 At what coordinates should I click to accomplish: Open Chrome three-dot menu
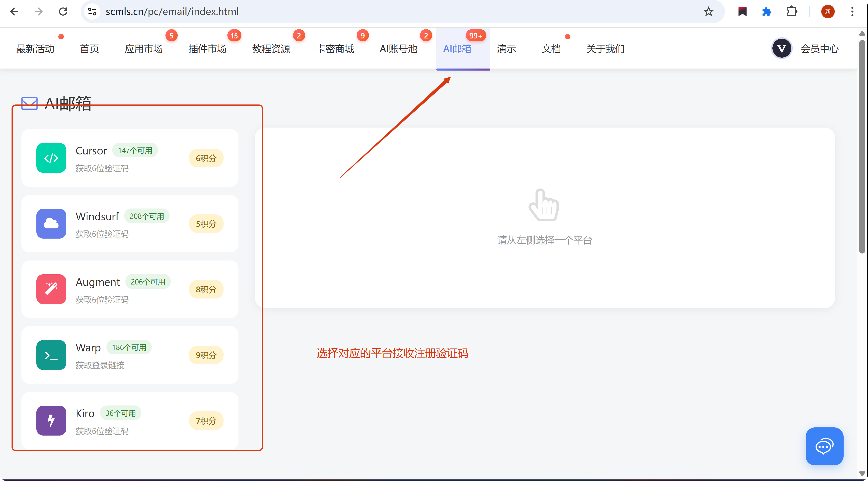pos(852,12)
